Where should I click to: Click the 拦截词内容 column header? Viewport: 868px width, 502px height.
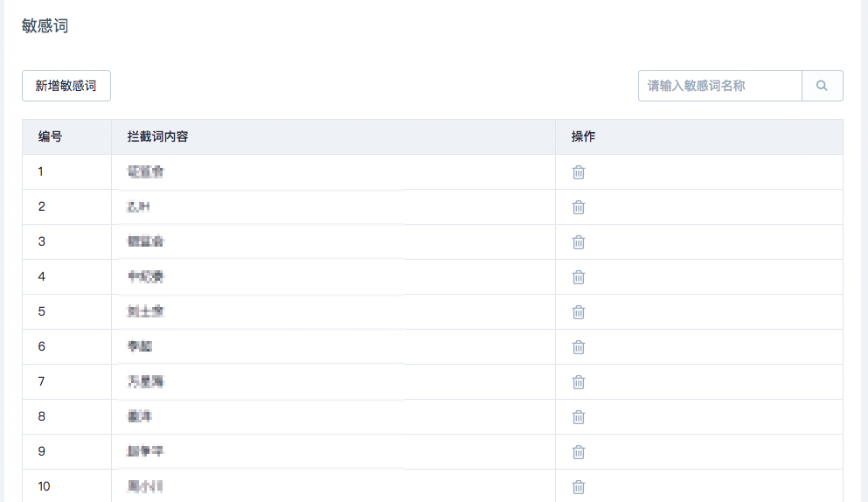[x=157, y=136]
